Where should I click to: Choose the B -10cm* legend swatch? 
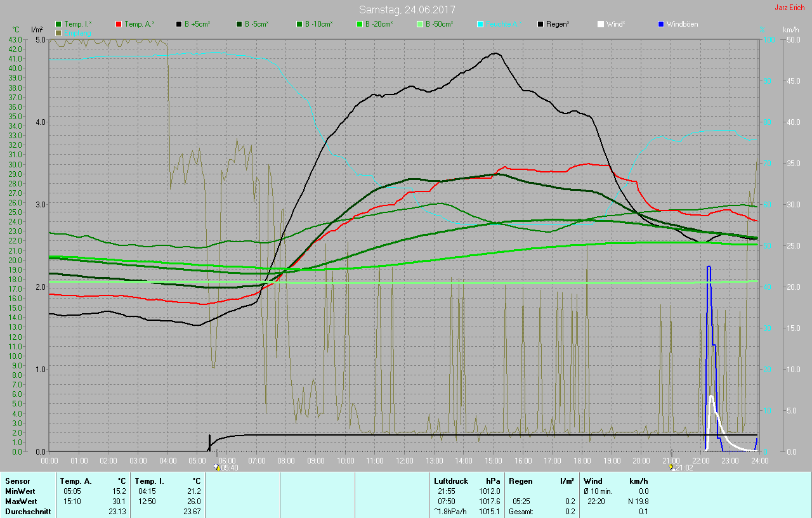point(299,24)
